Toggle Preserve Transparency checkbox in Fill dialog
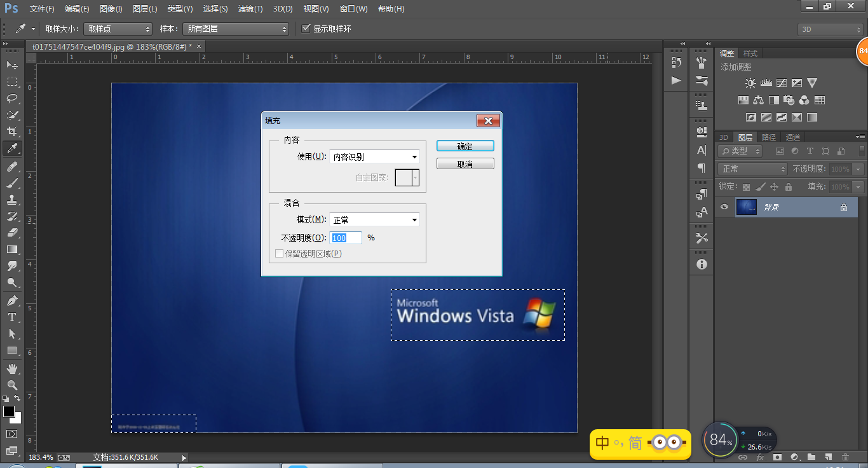868x468 pixels. click(x=279, y=254)
